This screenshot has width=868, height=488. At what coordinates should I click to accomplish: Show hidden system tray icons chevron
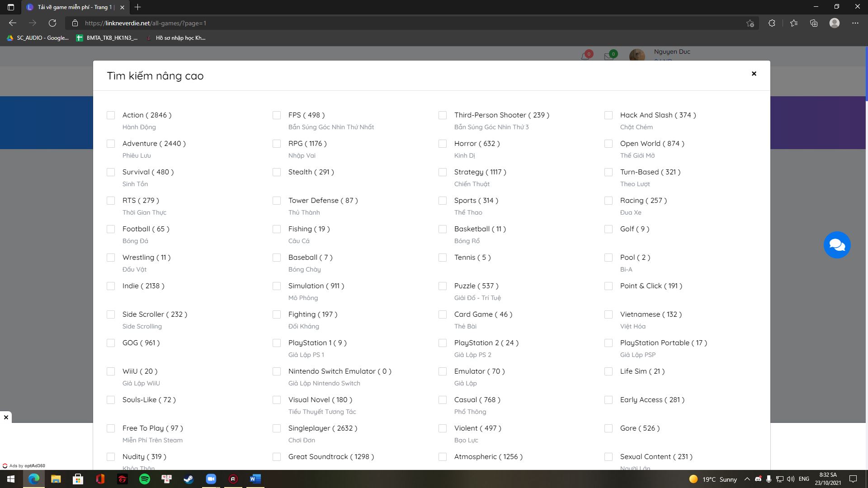click(747, 479)
